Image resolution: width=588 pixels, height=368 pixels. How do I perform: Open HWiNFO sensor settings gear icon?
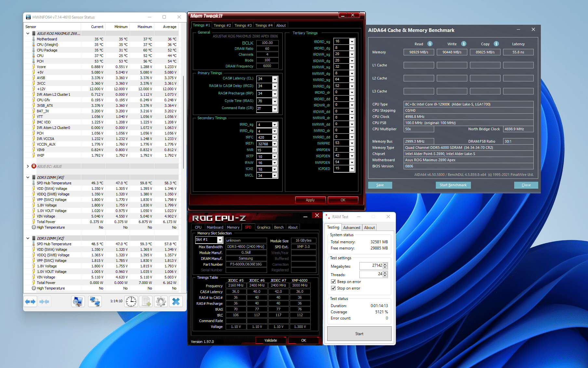161,302
